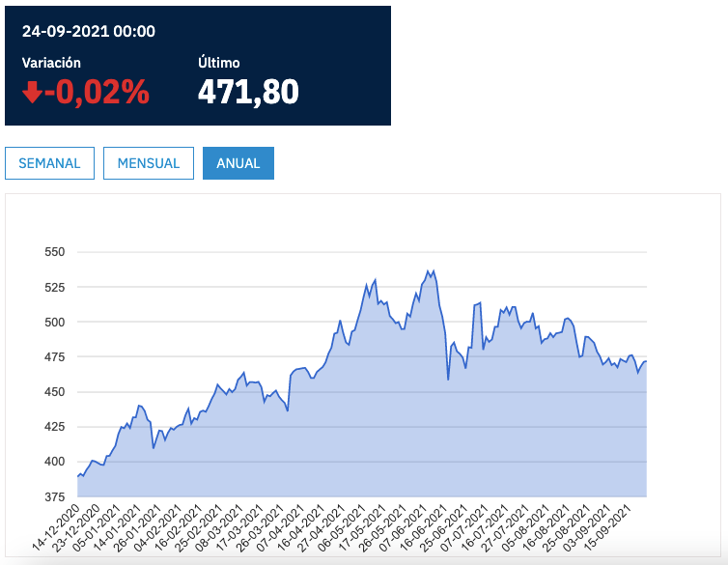Image resolution: width=728 pixels, height=565 pixels.
Task: Select the MENSUAL time range tab
Action: tap(149, 163)
